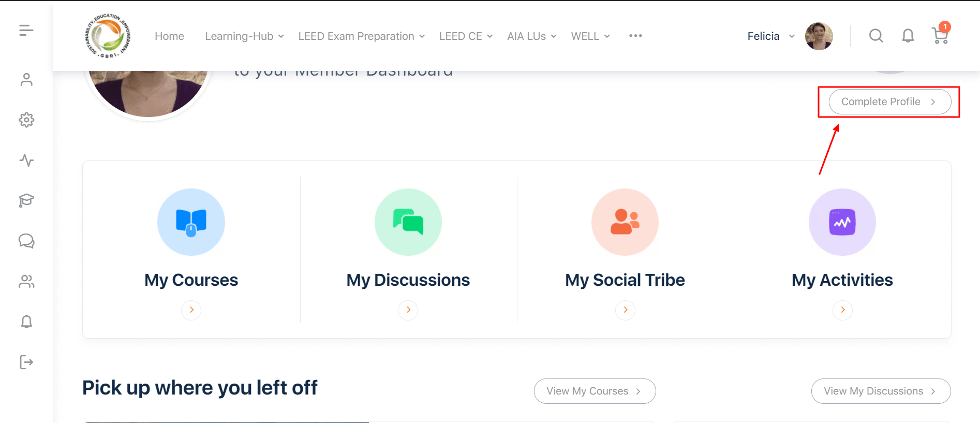Click the GBRI logo image
Viewport: 980px width, 423px height.
pos(108,36)
